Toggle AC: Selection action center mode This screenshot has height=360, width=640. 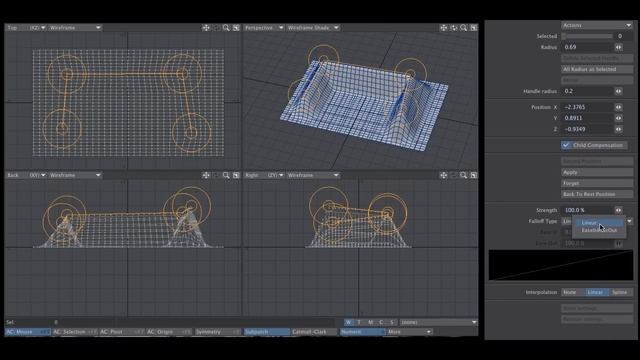point(75,332)
